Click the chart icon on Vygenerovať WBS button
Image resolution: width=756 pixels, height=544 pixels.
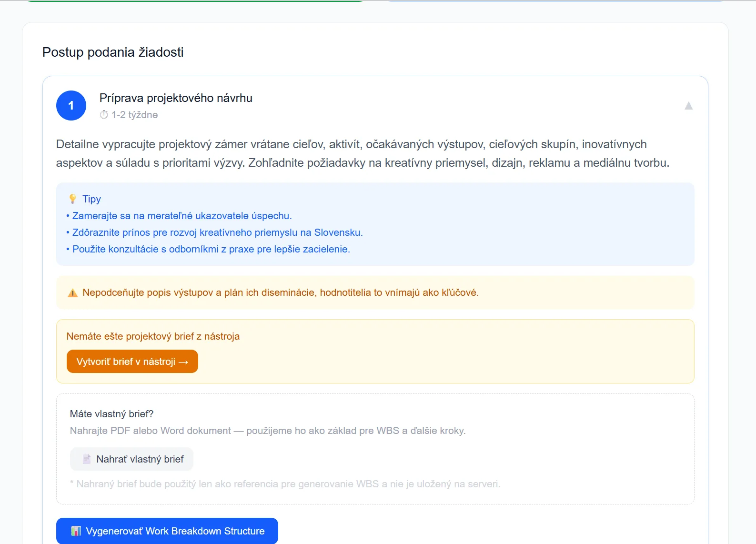point(76,531)
